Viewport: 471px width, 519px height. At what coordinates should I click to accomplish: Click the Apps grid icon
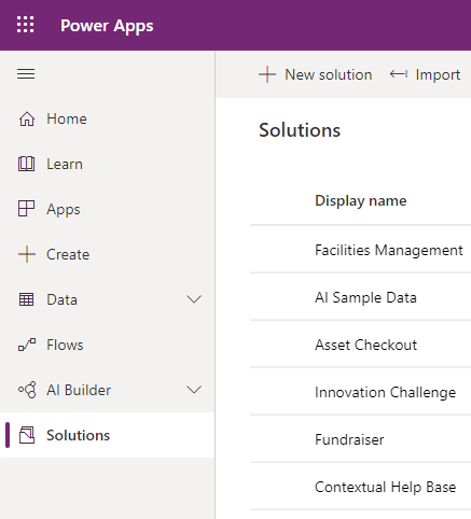[26, 209]
